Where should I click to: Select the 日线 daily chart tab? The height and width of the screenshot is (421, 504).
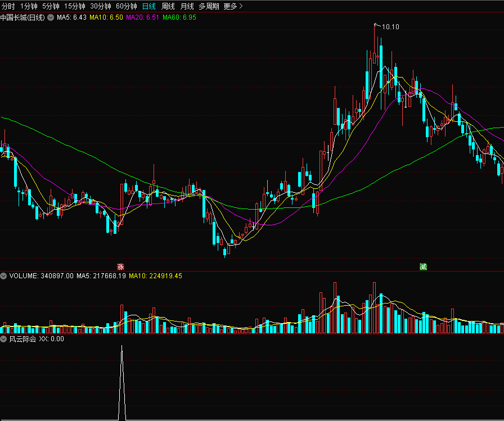[x=149, y=6]
